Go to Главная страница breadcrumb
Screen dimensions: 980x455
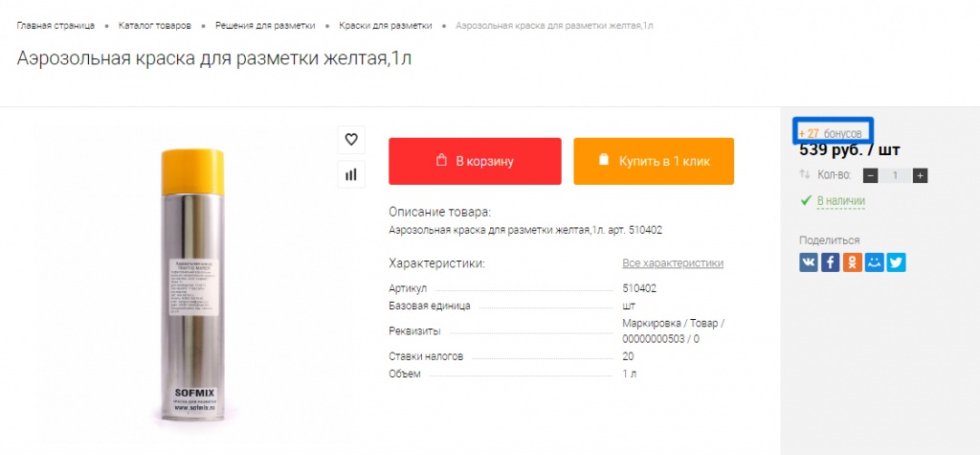pos(56,26)
